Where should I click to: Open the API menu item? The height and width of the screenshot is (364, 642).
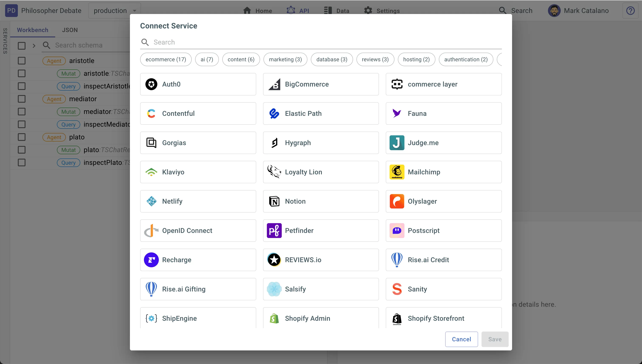[x=298, y=11]
